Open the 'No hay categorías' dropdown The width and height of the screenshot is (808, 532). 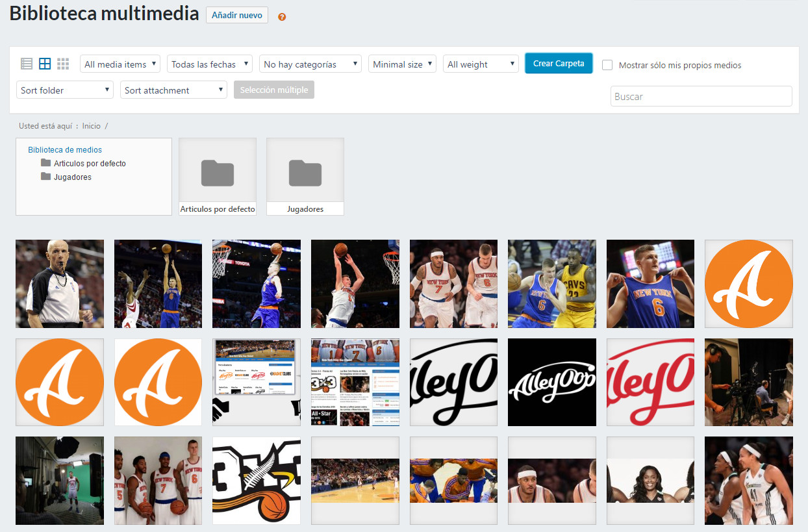tap(310, 64)
